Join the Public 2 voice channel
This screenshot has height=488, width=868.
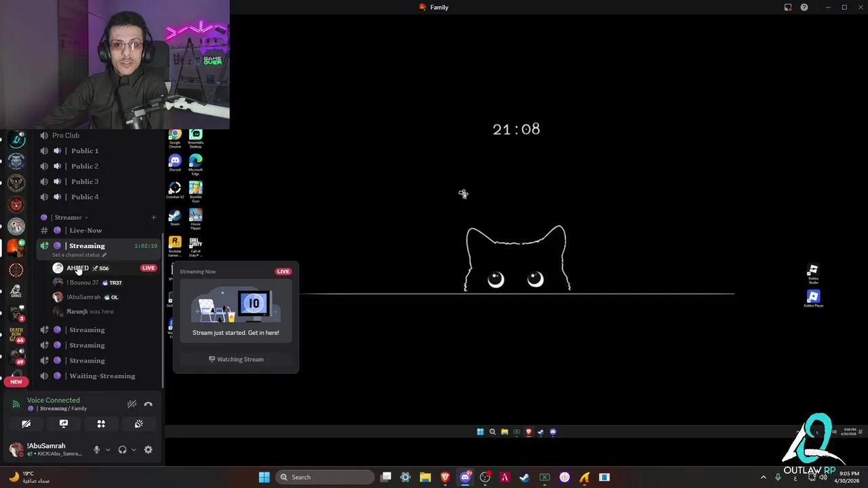point(98,166)
